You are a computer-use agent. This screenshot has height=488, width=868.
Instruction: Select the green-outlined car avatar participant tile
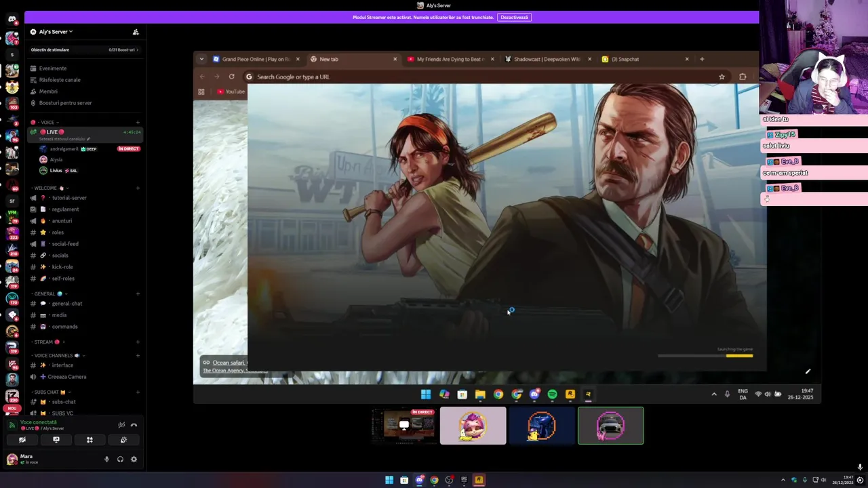611,426
